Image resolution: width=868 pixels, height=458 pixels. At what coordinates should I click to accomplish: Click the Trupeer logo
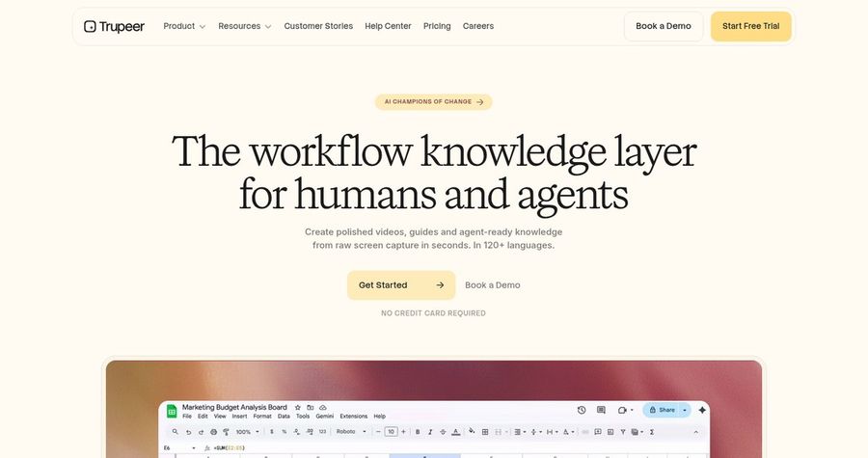(x=114, y=26)
